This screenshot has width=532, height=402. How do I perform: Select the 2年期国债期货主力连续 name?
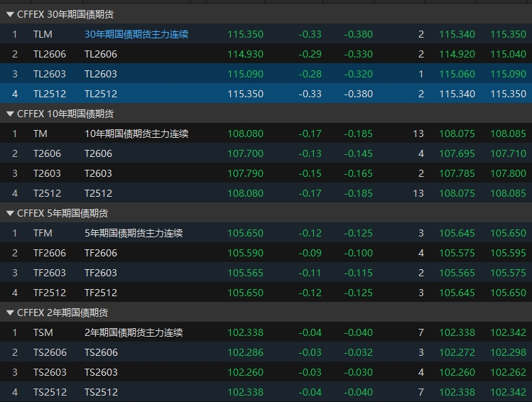(x=134, y=332)
